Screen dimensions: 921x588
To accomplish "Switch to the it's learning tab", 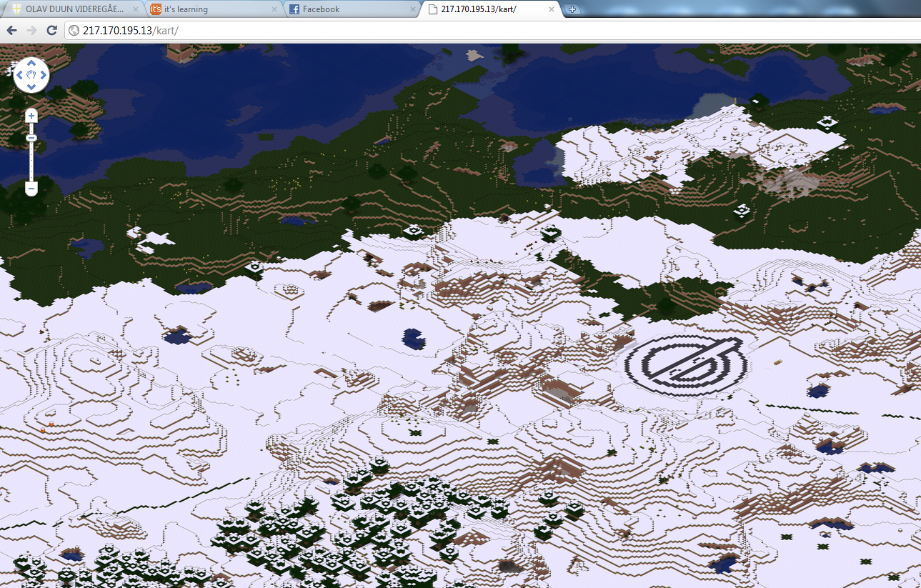I will [213, 9].
